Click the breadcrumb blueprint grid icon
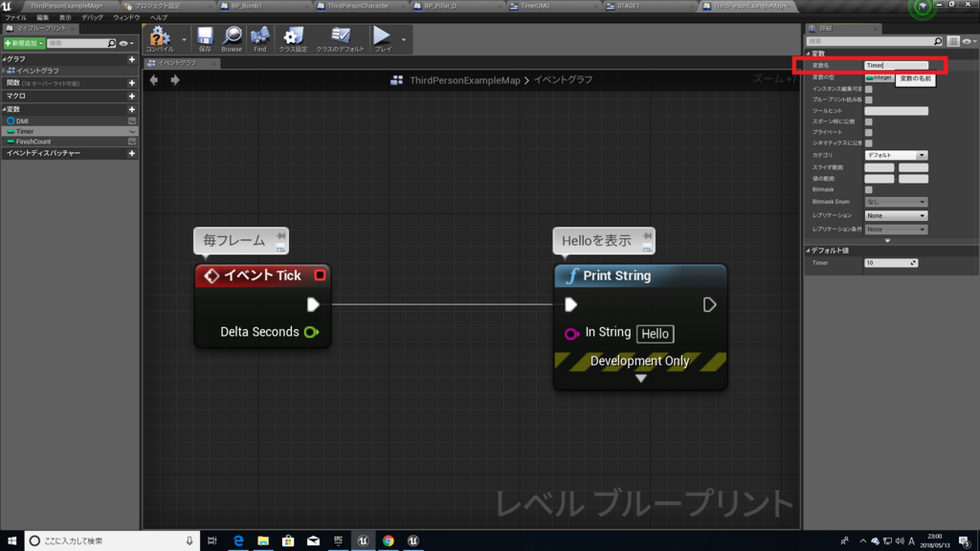The width and height of the screenshot is (980, 551). 397,80
